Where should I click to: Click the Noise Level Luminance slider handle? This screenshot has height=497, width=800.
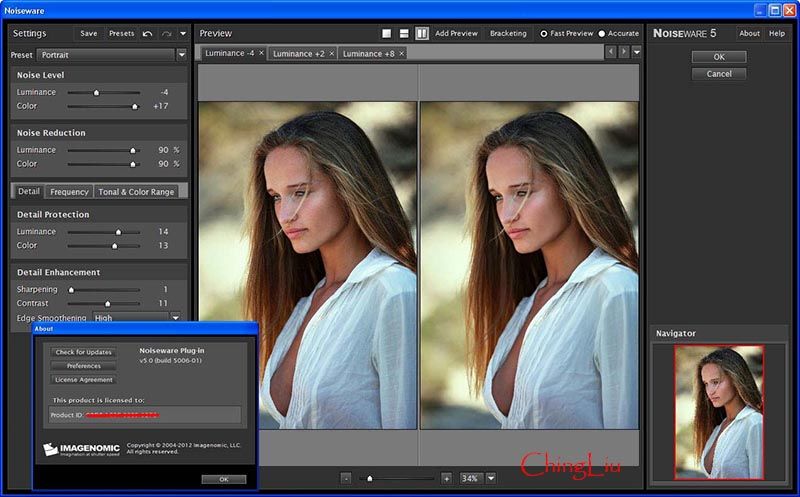tap(96, 92)
